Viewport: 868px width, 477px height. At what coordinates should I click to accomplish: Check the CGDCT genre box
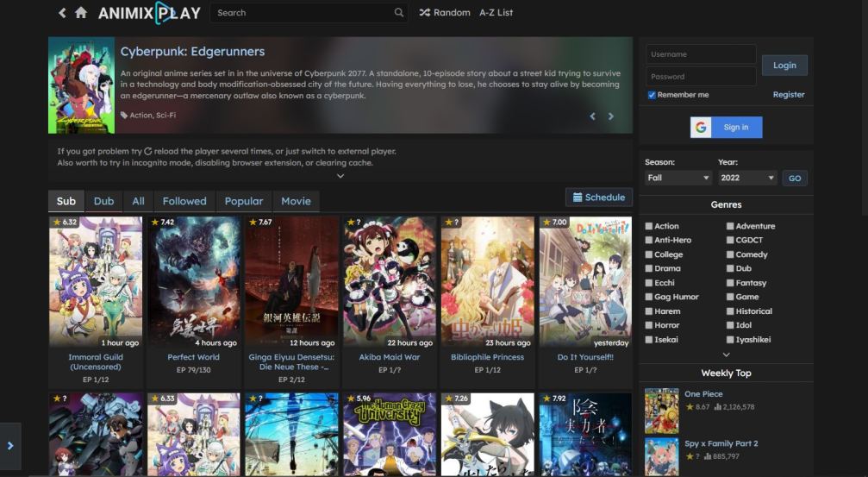(730, 240)
